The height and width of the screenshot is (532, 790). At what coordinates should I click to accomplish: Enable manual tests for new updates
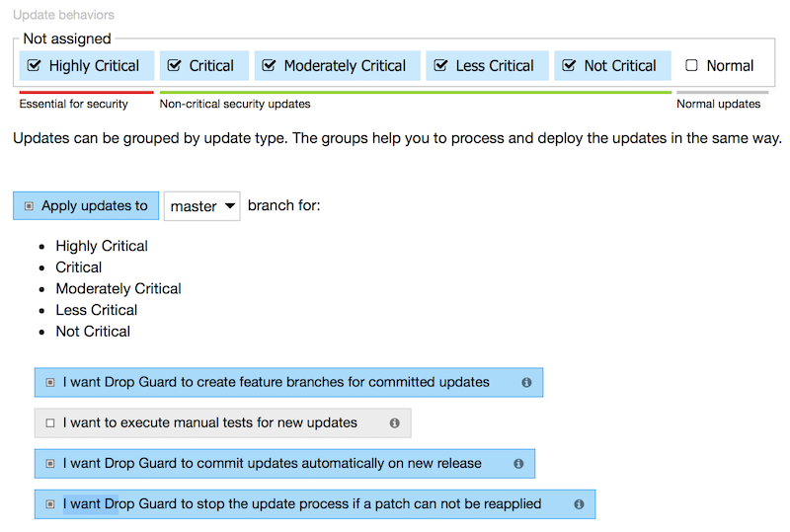[50, 422]
